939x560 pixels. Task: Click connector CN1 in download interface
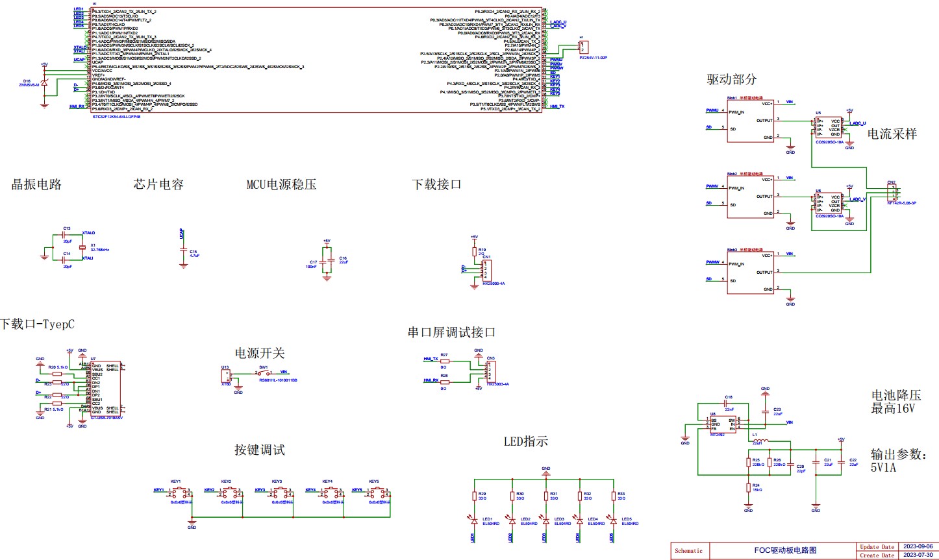click(x=487, y=270)
